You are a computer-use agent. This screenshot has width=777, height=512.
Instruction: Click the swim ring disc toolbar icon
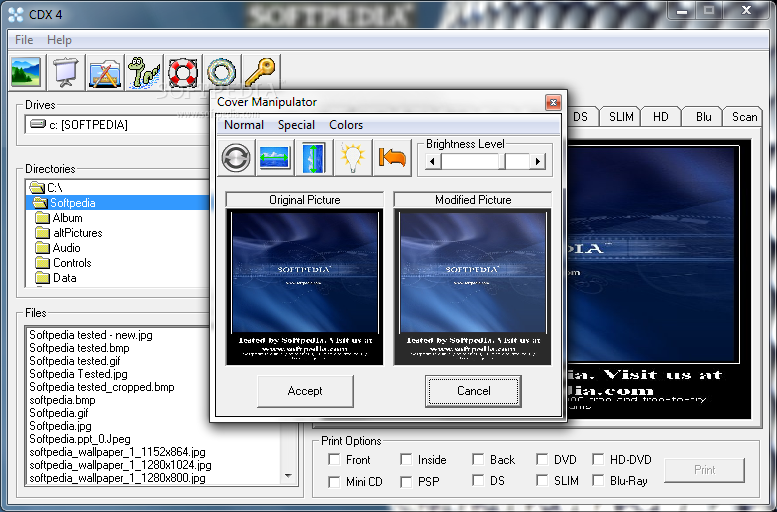click(x=222, y=72)
